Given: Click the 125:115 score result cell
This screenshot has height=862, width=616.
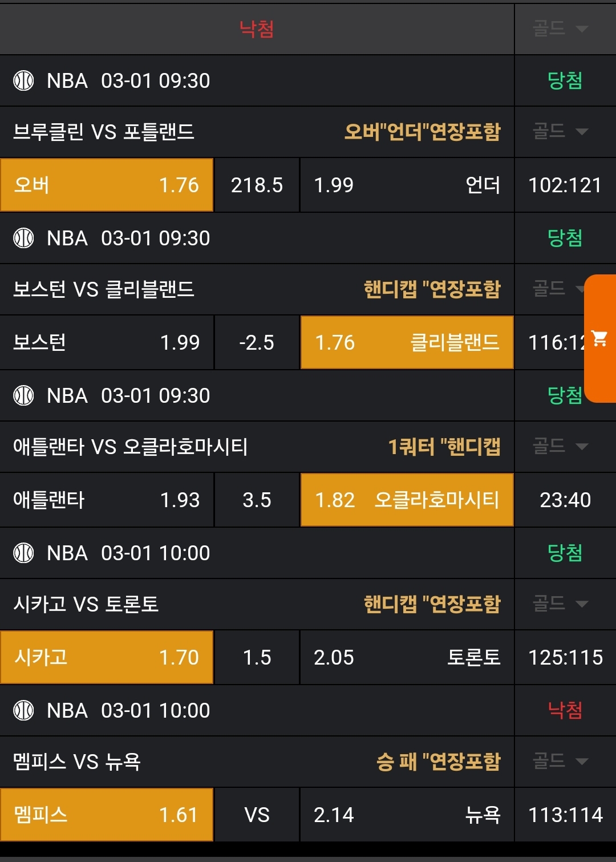Looking at the screenshot, I should [565, 657].
